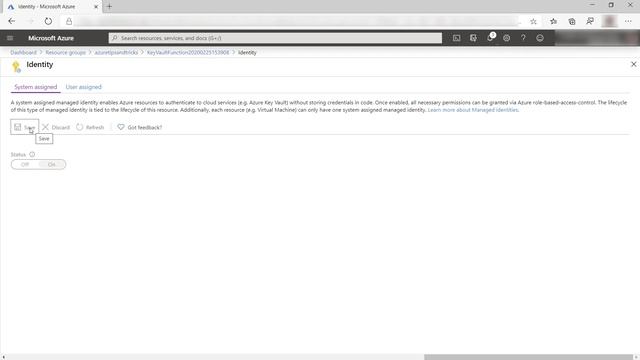Go to Dashboard in breadcrumb
640x360 pixels.
23,53
